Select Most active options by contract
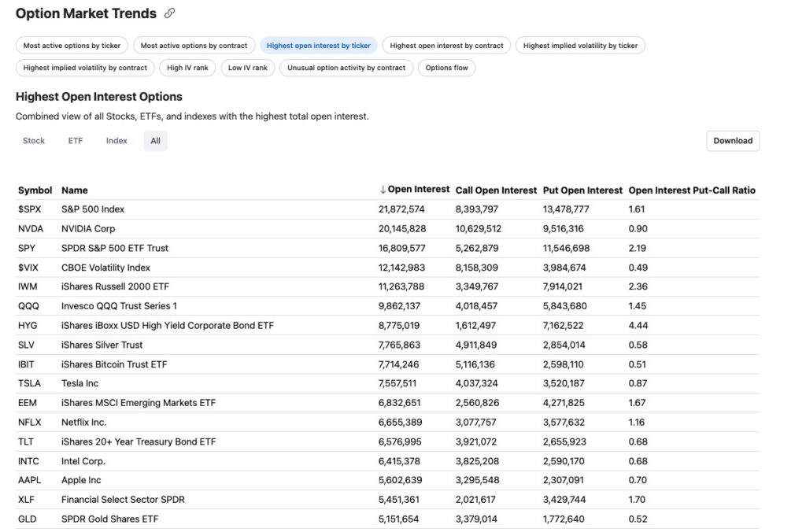This screenshot has width=806, height=532. (195, 46)
